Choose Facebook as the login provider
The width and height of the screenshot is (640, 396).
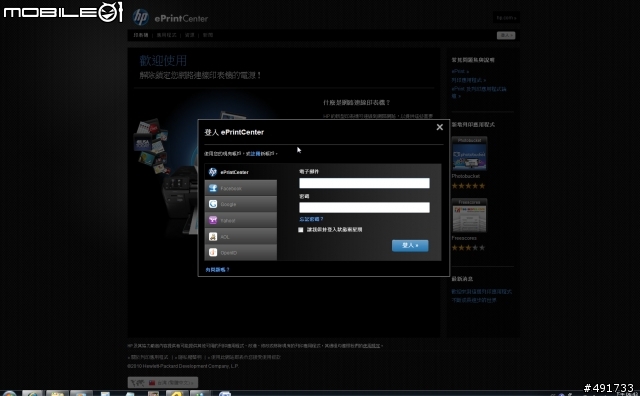[241, 188]
